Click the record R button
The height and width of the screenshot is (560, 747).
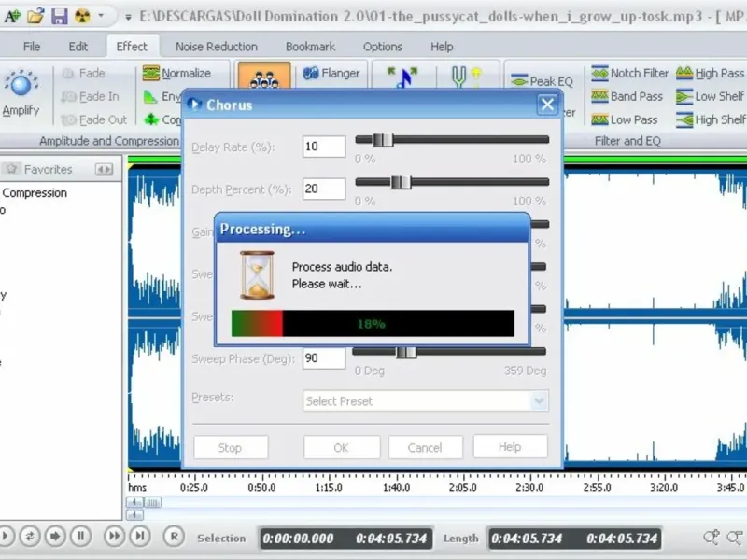pyautogui.click(x=175, y=536)
